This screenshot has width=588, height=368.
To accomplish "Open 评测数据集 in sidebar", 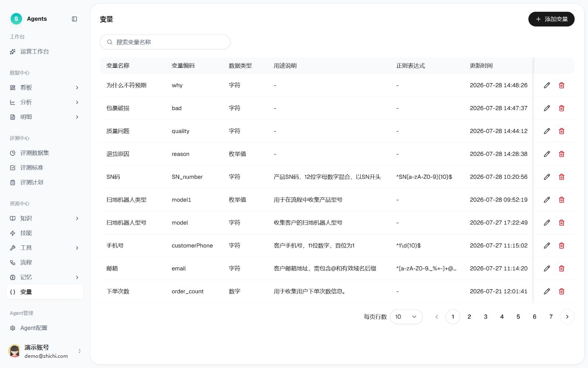I will pyautogui.click(x=45, y=153).
